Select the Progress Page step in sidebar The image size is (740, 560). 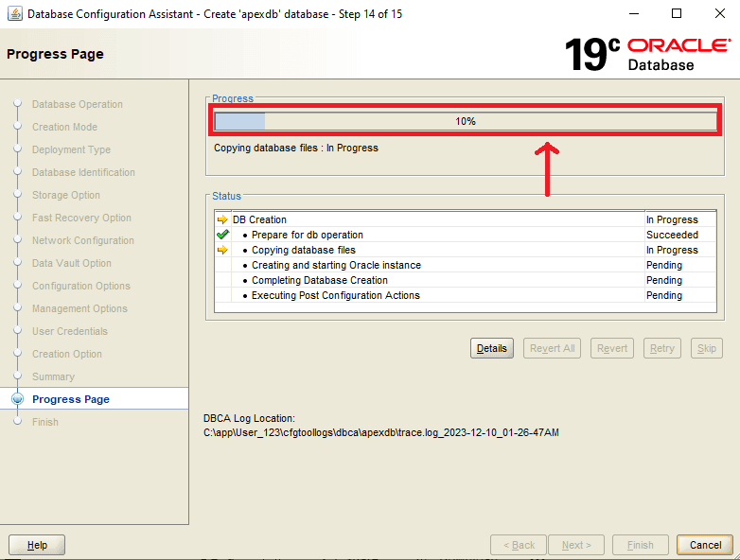point(71,399)
